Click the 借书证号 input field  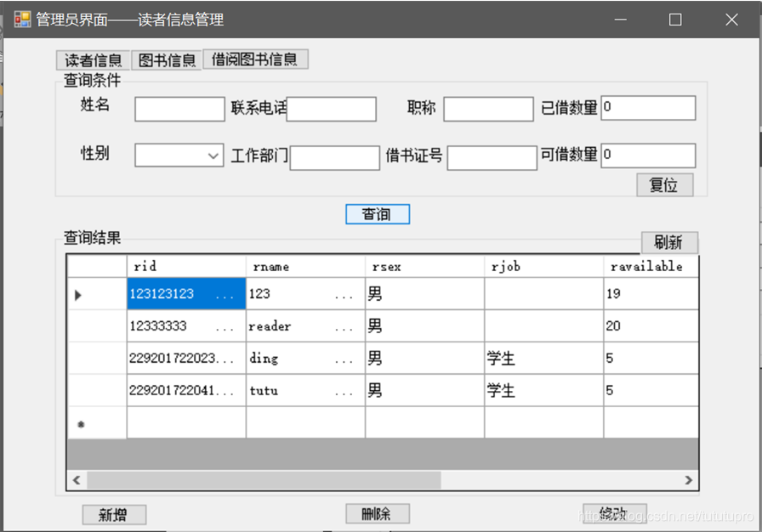492,157
